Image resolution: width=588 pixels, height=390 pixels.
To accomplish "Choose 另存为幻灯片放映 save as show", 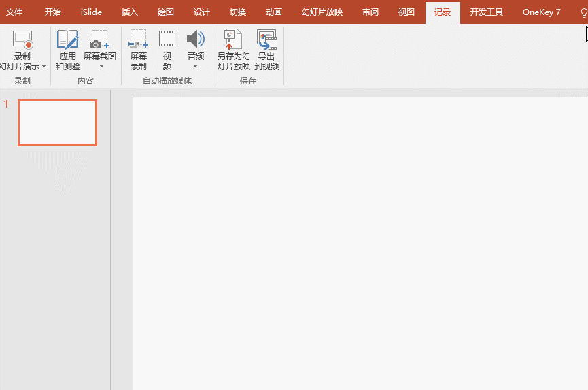I will pyautogui.click(x=233, y=50).
